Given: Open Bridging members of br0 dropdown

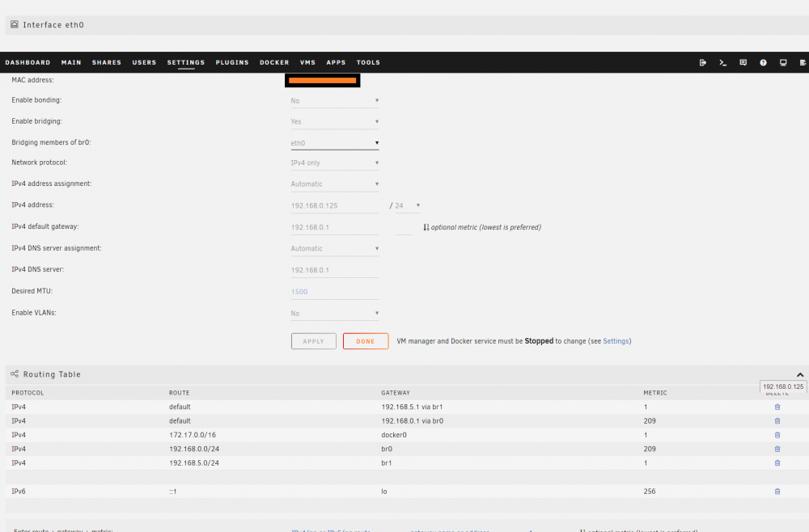Looking at the screenshot, I should (x=335, y=143).
